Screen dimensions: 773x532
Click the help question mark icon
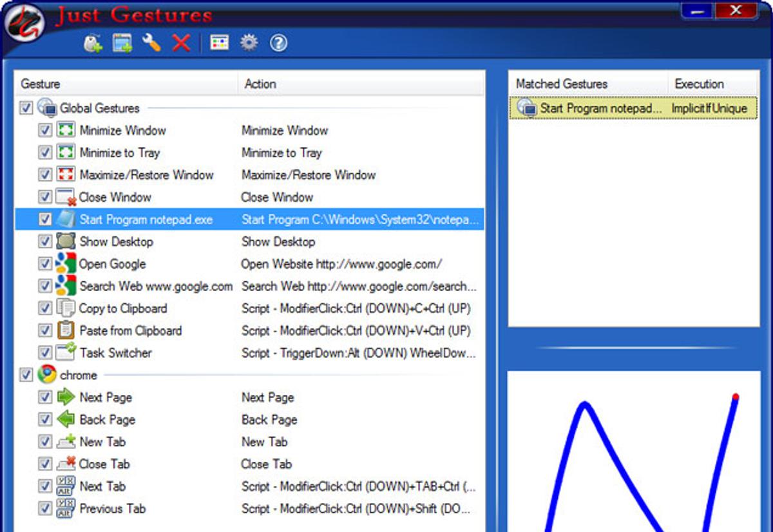click(278, 43)
